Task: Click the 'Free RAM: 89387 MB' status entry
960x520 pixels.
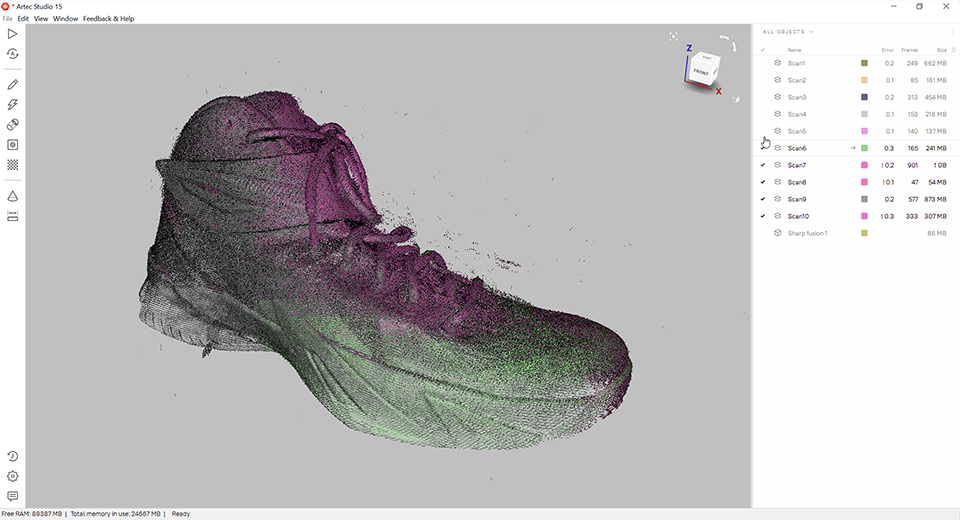Action: coord(32,514)
